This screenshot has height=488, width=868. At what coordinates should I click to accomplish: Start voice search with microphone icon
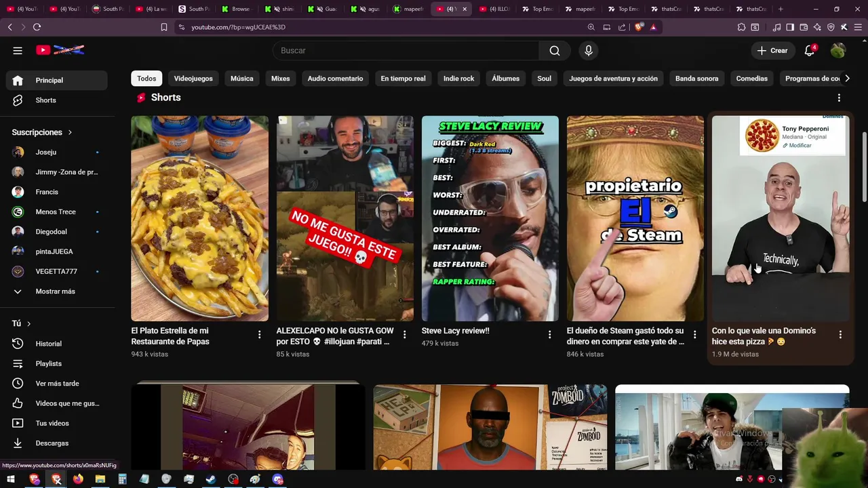[589, 51]
